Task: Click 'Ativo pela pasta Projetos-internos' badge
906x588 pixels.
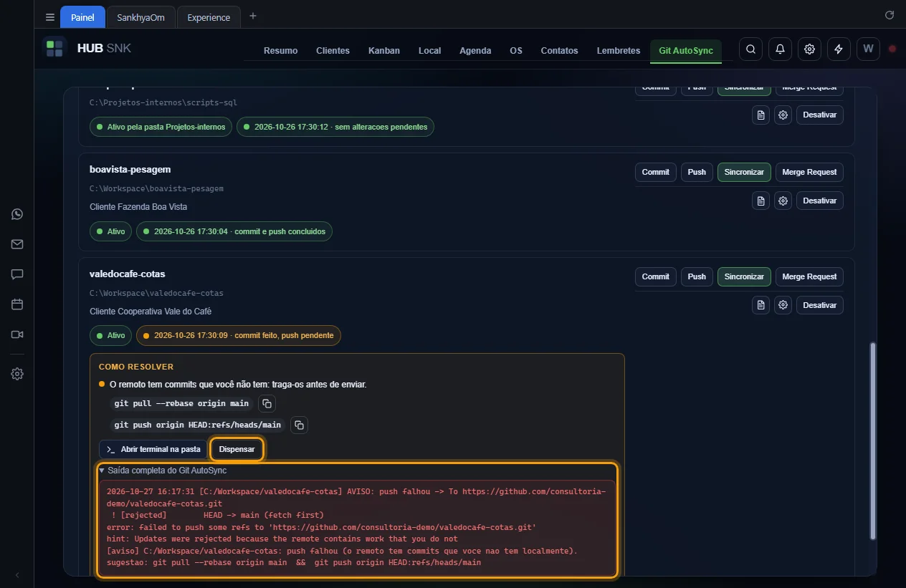Action: tap(161, 127)
